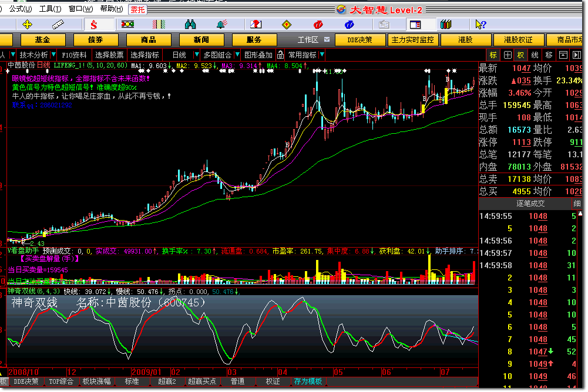Open the 帮助(H) menu

112,9
